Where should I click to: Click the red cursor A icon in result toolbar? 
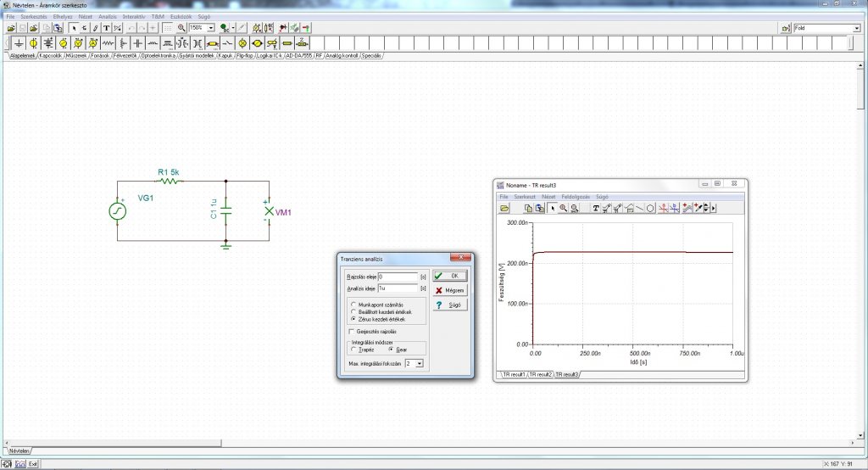pyautogui.click(x=664, y=208)
